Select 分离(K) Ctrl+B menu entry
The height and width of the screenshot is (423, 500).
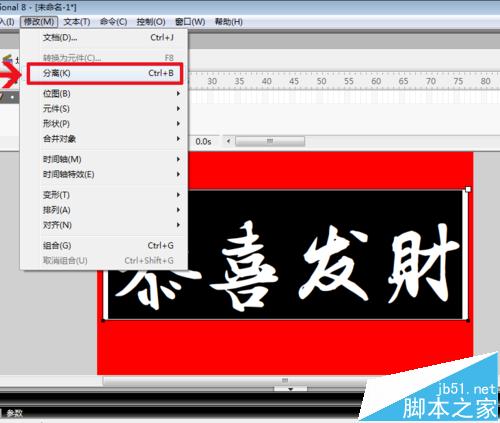[105, 73]
